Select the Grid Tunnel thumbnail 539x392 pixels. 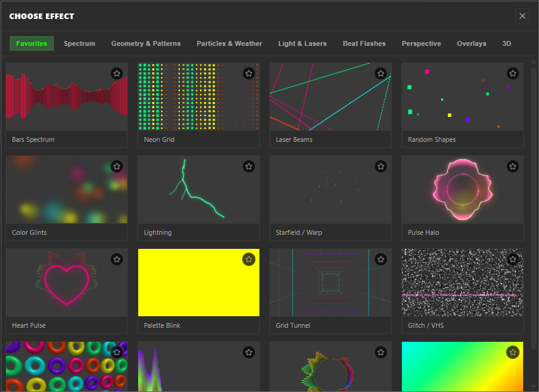331,283
